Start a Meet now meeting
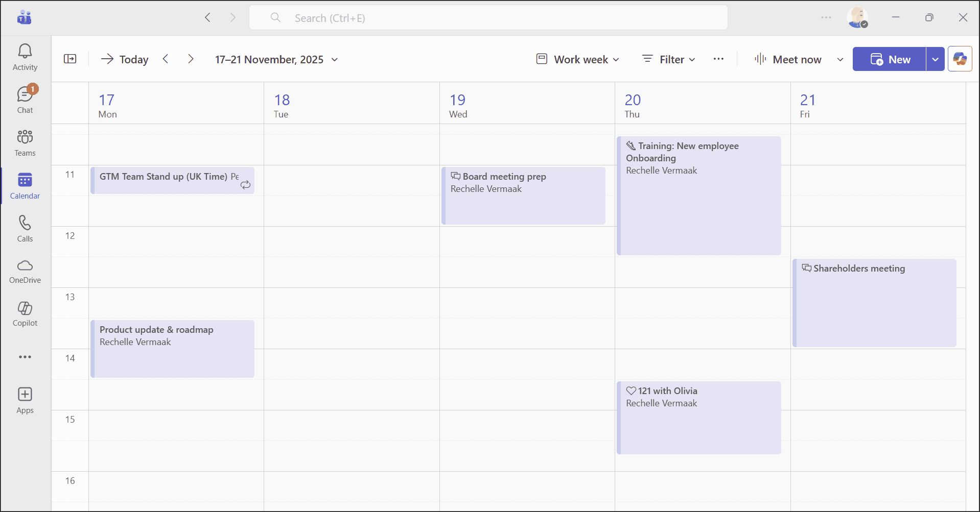 pos(788,59)
